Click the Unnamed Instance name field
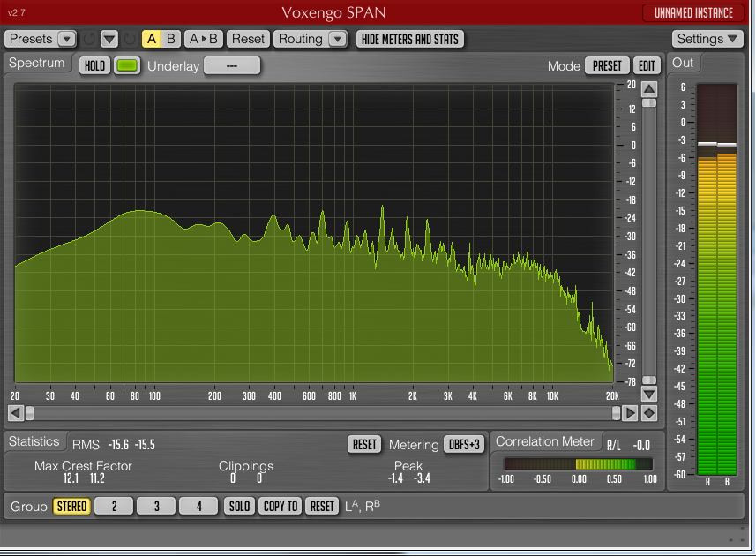756x557 pixels. click(693, 13)
